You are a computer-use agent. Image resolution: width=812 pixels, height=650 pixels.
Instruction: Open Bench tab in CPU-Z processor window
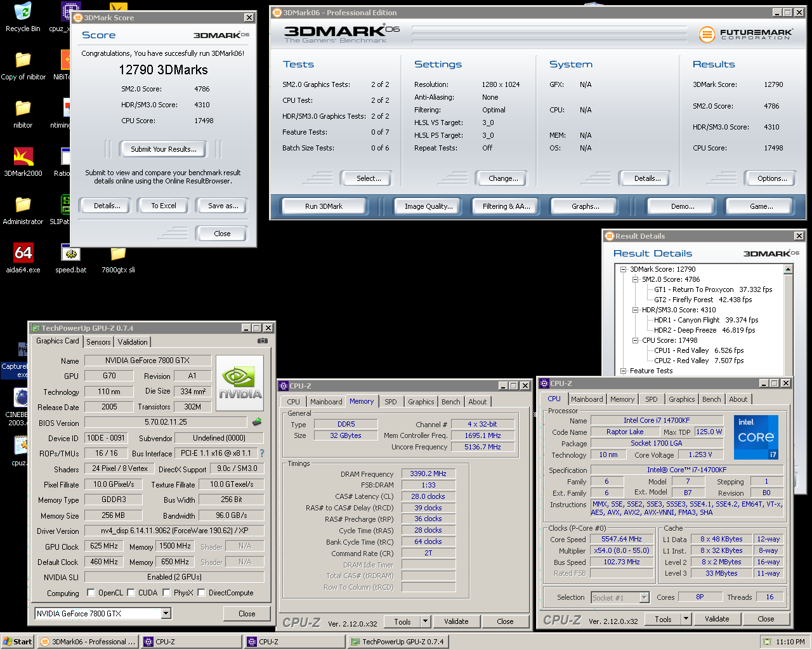click(711, 399)
